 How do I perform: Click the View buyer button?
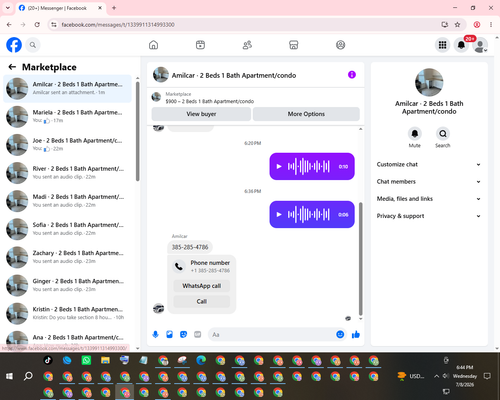click(201, 114)
